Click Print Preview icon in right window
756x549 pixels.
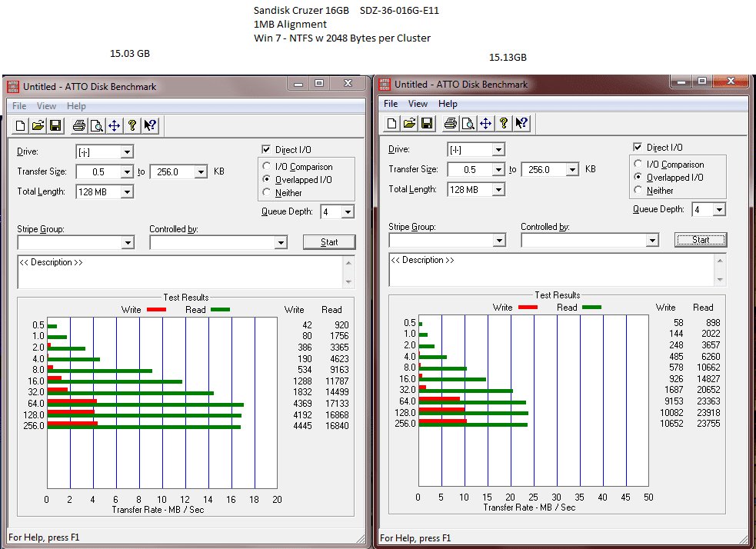468,123
